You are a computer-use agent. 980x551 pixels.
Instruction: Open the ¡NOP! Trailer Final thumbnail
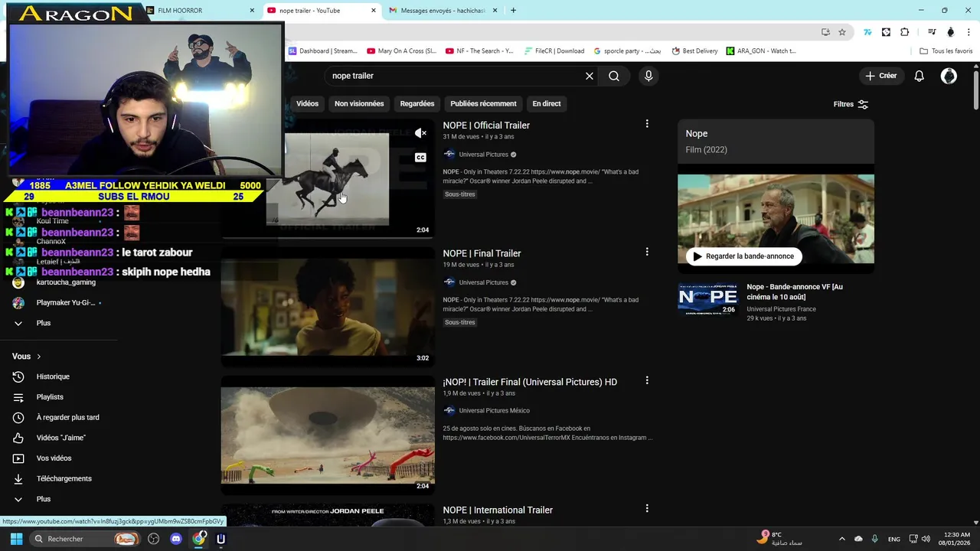(x=328, y=435)
